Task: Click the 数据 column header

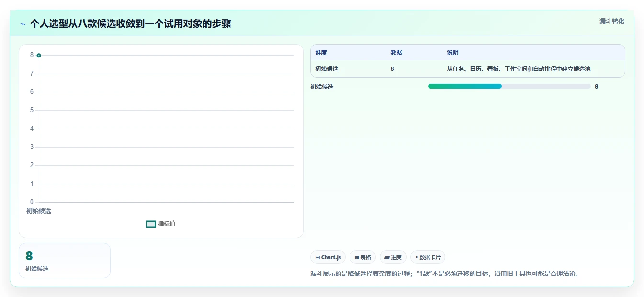Action: tap(396, 53)
